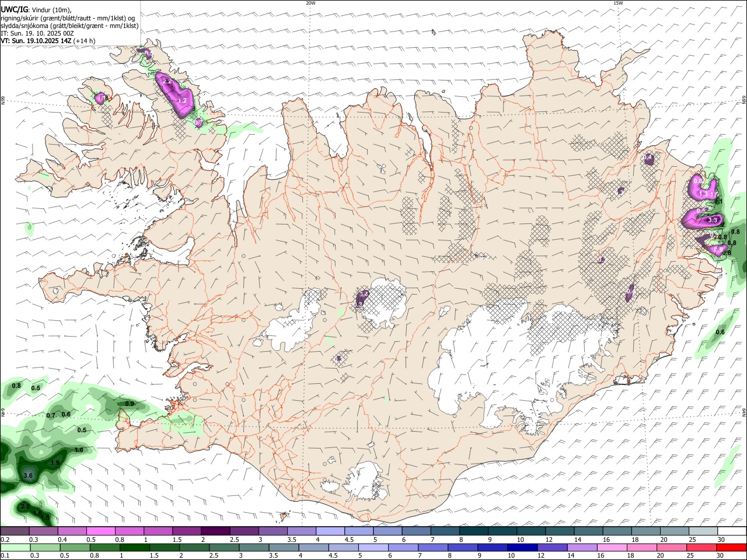This screenshot has height=560, width=747.
Task: Click the 'IT: Sun. 19. 10. 2025 00Z' line
Action: (x=37, y=33)
